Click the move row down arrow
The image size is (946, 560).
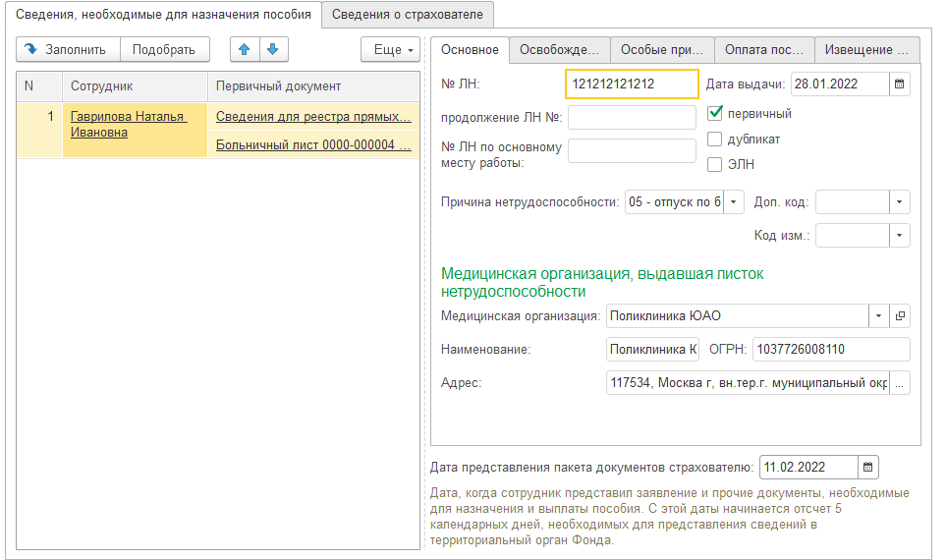272,50
